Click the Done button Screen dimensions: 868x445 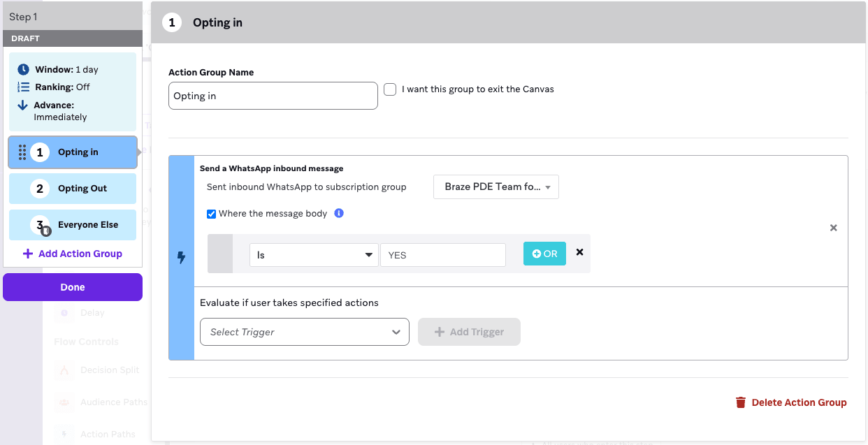click(x=73, y=287)
